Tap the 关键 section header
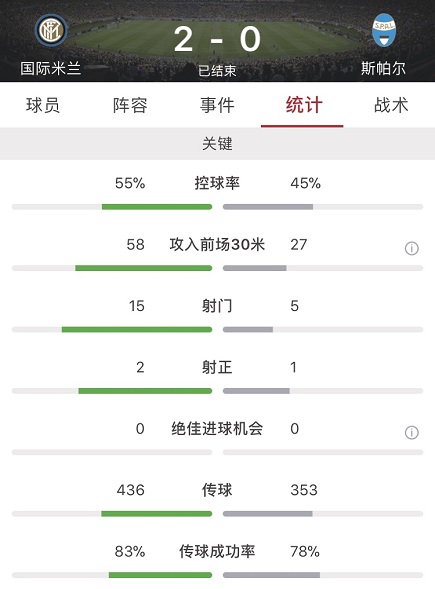The height and width of the screenshot is (589, 435). click(x=217, y=143)
